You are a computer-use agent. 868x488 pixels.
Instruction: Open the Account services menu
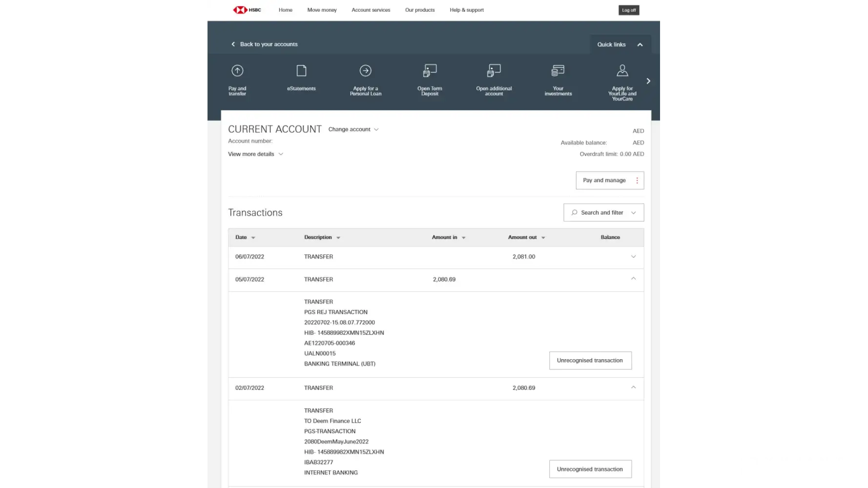371,10
